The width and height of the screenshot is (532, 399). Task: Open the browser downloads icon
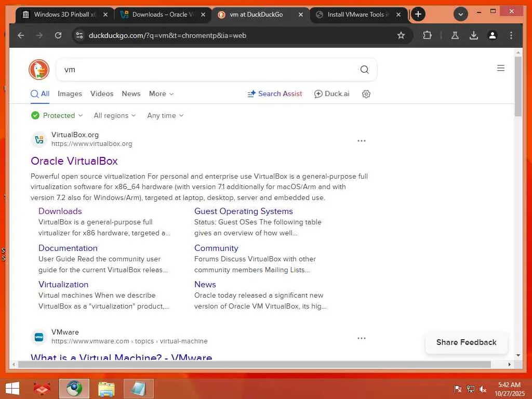[x=474, y=35]
